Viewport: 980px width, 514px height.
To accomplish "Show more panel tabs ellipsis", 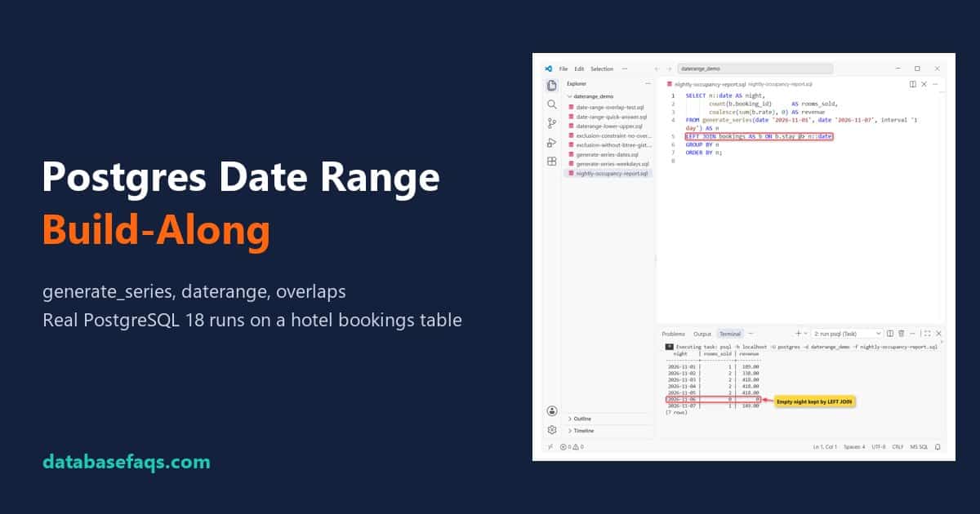I will pos(751,333).
